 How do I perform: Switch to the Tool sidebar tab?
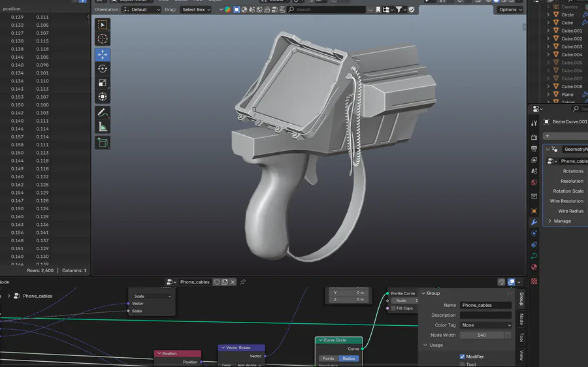coord(521,338)
